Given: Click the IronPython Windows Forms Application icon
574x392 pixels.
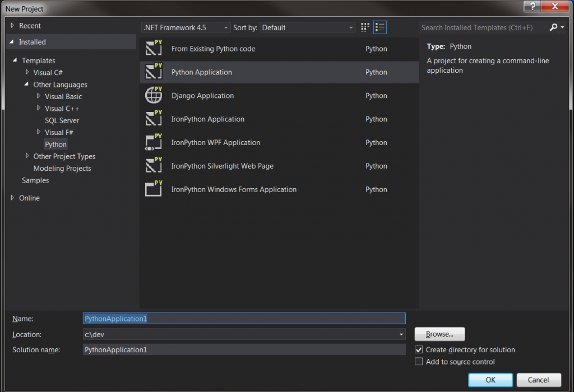Looking at the screenshot, I should pyautogui.click(x=154, y=189).
